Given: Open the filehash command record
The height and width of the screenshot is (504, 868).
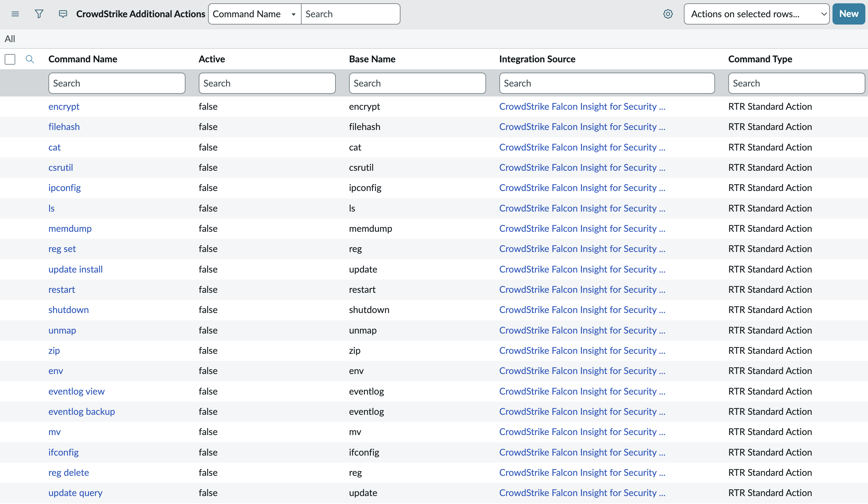Looking at the screenshot, I should [x=64, y=127].
